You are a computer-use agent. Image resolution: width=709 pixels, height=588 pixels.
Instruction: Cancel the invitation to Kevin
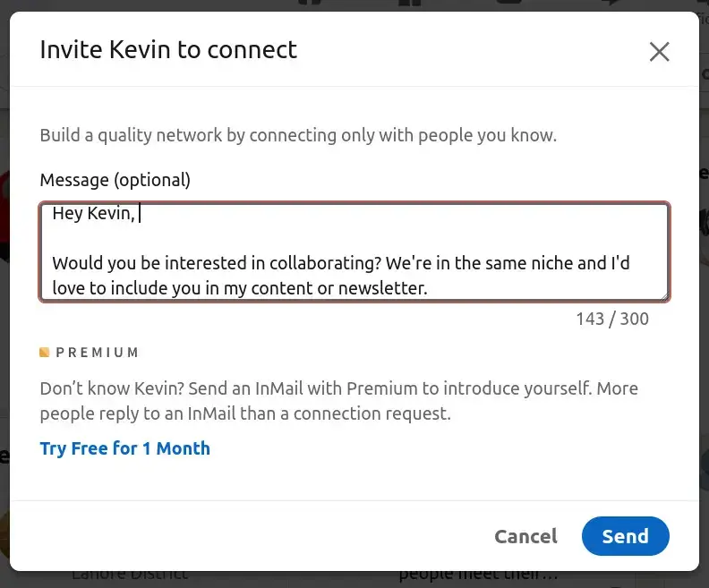[x=525, y=536]
